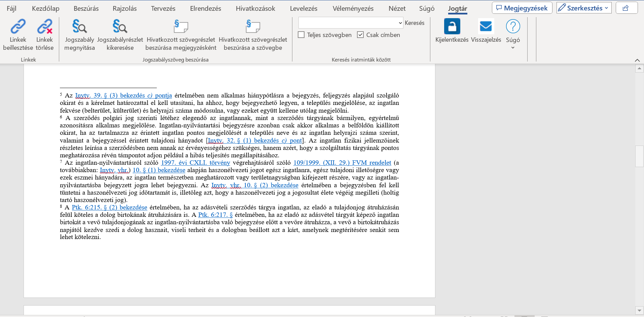The width and height of the screenshot is (644, 317).
Task: Enable the Teljes szövegben checkbox
Action: click(301, 35)
